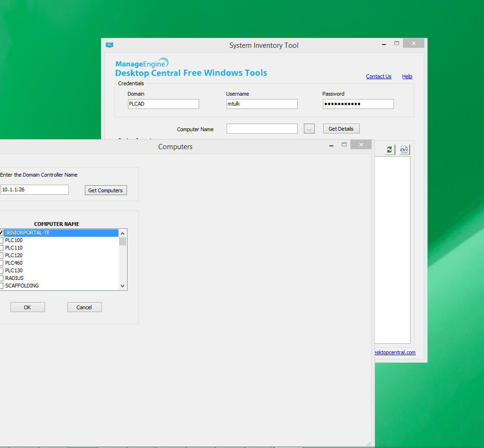This screenshot has width=484, height=448.
Task: Check the PLC120 checkbox
Action: pos(1,255)
